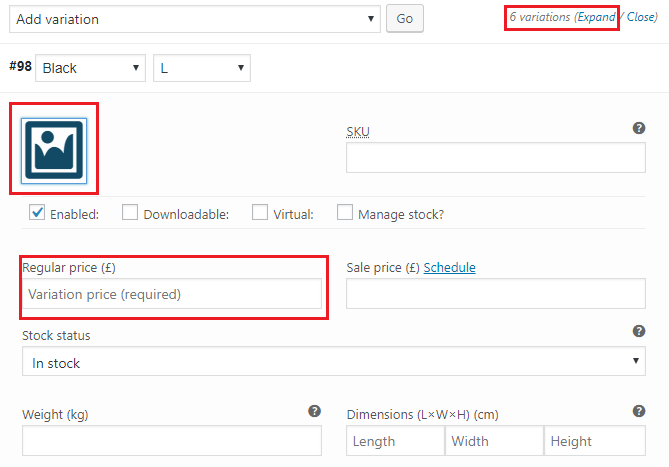
Task: Open the In stock status dropdown
Action: [334, 361]
